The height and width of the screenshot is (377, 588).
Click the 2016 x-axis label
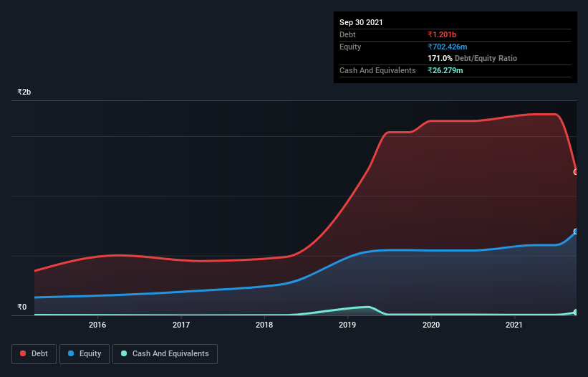[x=97, y=325]
